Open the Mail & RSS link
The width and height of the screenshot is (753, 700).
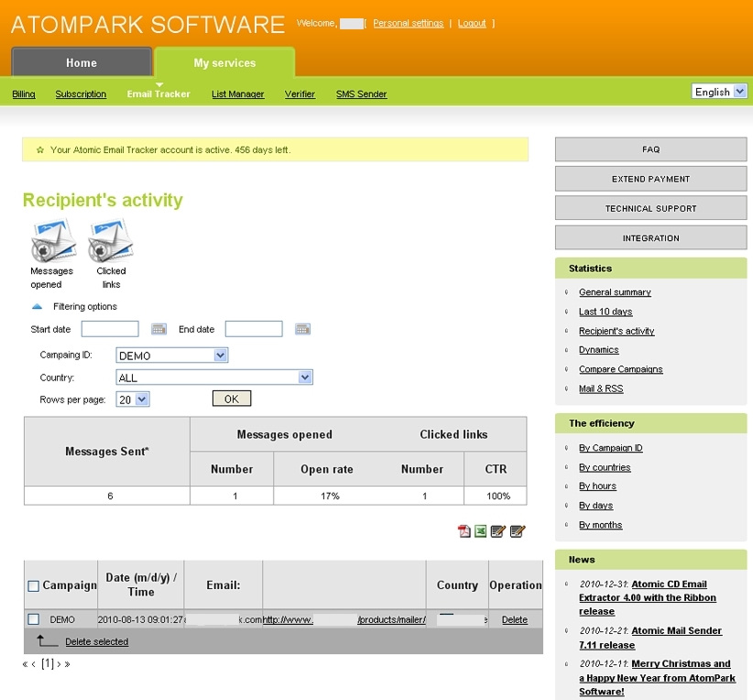pyautogui.click(x=601, y=388)
